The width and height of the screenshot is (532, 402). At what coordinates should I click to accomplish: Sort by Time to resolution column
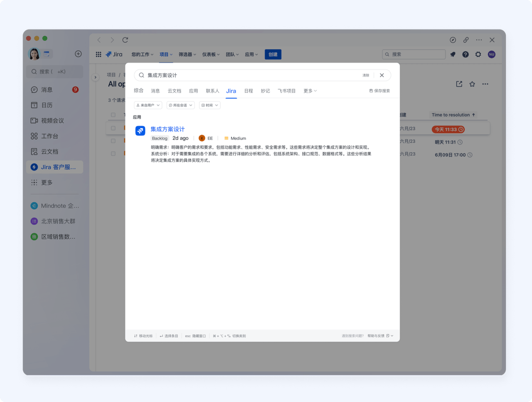(x=453, y=115)
